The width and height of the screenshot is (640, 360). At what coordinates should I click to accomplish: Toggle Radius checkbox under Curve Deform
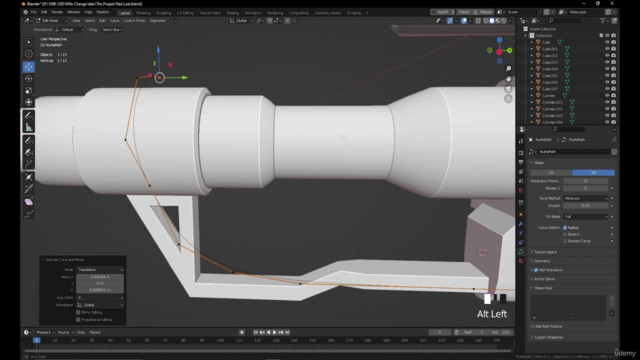565,227
